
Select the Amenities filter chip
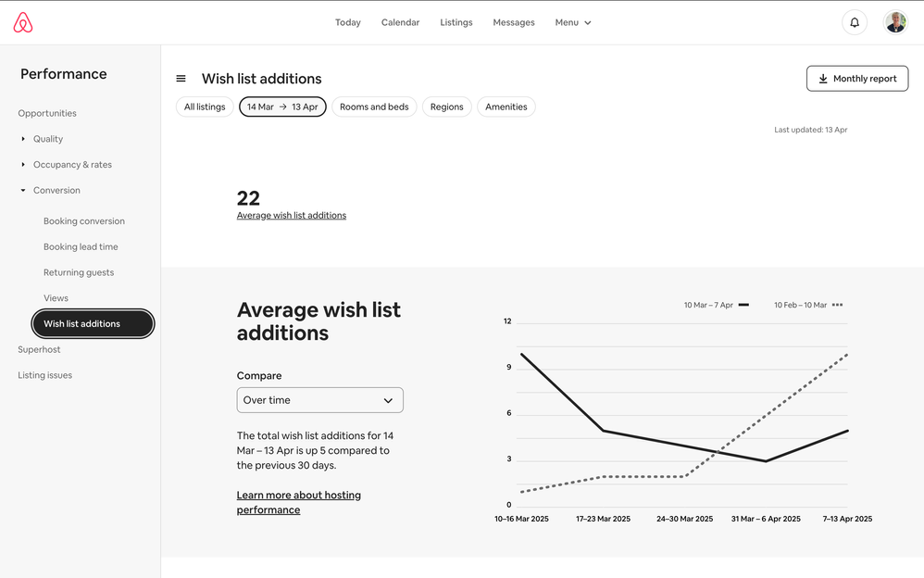[506, 107]
